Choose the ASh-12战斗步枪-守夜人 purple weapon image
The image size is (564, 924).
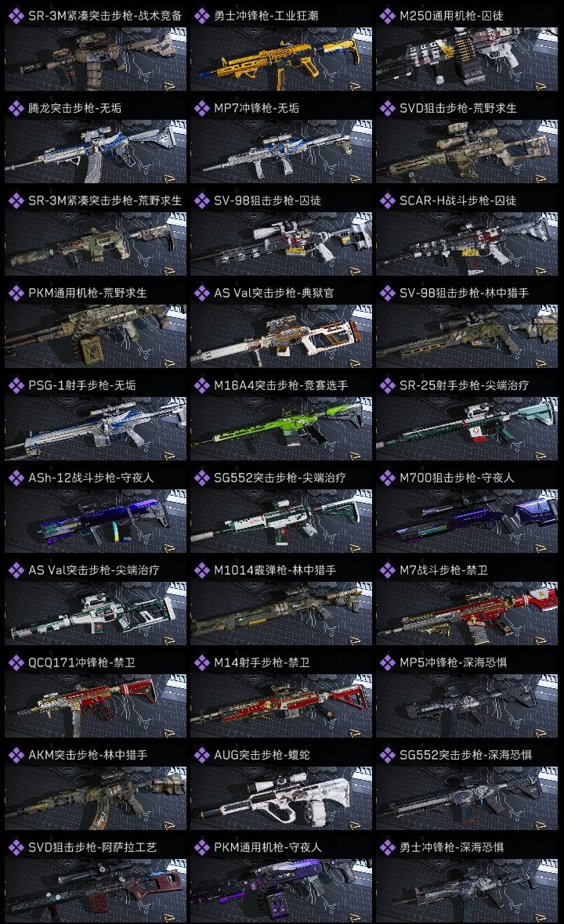(x=96, y=521)
